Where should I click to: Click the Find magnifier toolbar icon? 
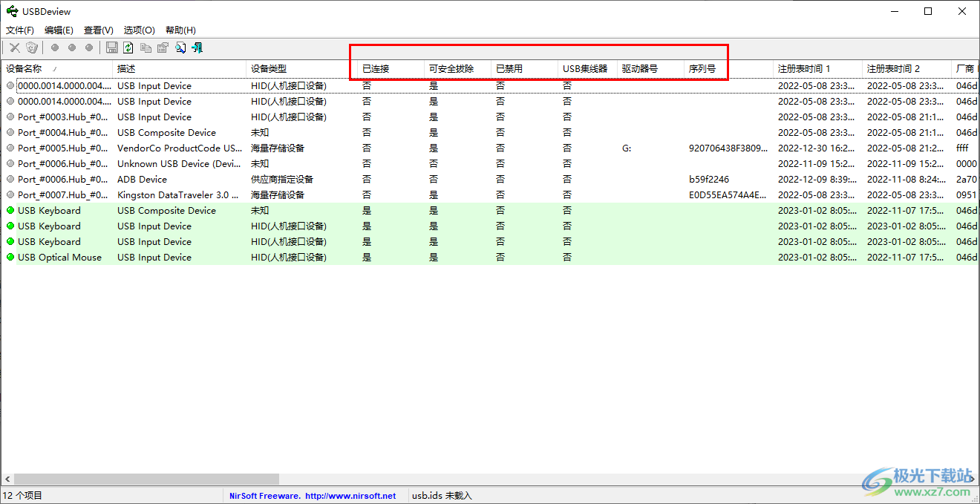pos(180,48)
